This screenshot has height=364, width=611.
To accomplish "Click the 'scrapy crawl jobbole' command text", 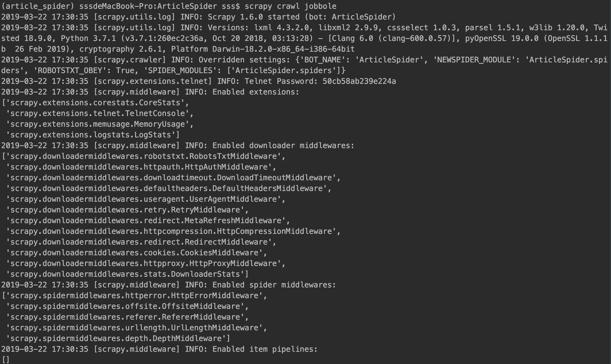I will 290,6.
